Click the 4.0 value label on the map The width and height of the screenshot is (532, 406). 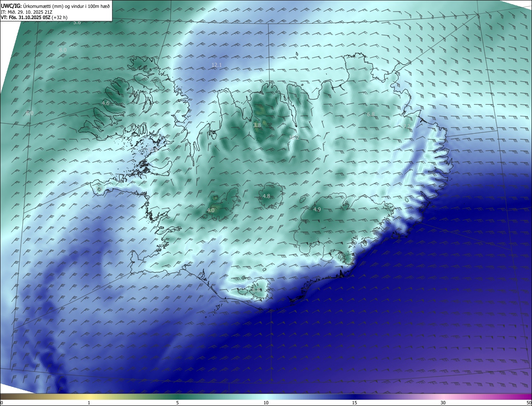click(x=211, y=210)
